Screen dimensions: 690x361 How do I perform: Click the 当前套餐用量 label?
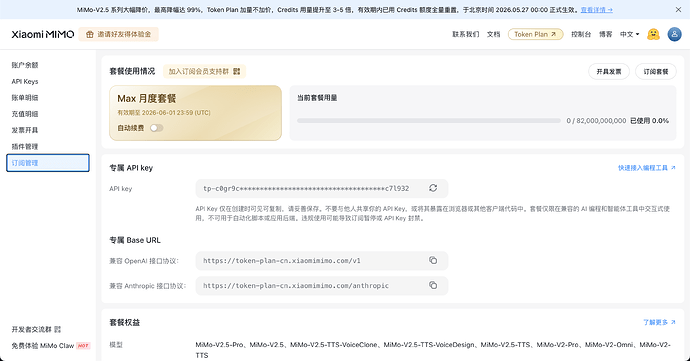(x=317, y=98)
